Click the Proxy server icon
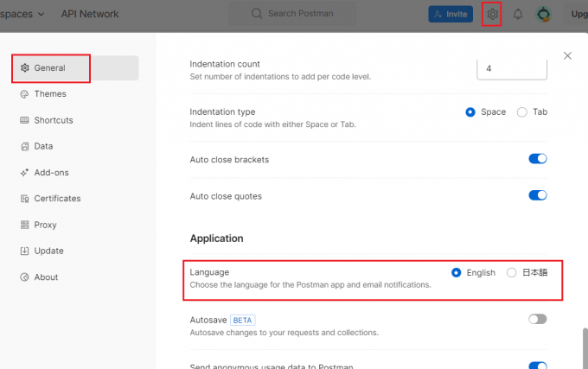This screenshot has height=369, width=588. click(x=25, y=225)
